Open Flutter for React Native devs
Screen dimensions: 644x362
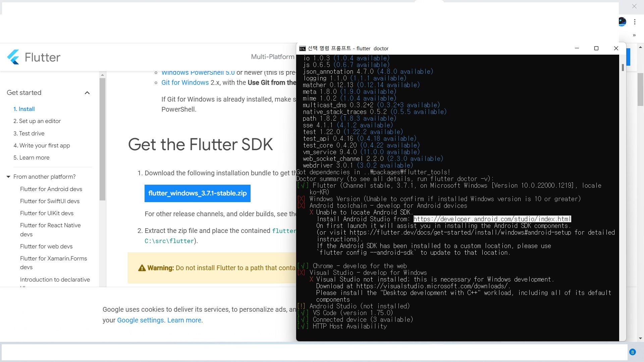[x=50, y=230]
